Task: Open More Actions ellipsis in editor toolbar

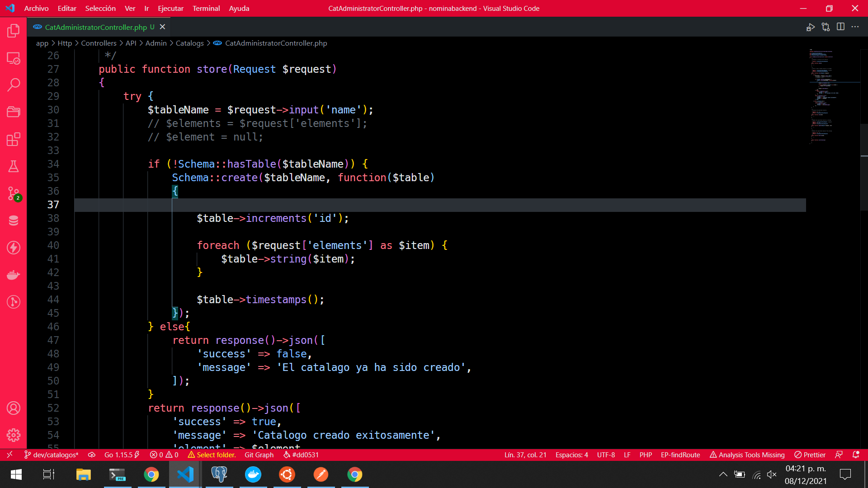Action: click(855, 27)
